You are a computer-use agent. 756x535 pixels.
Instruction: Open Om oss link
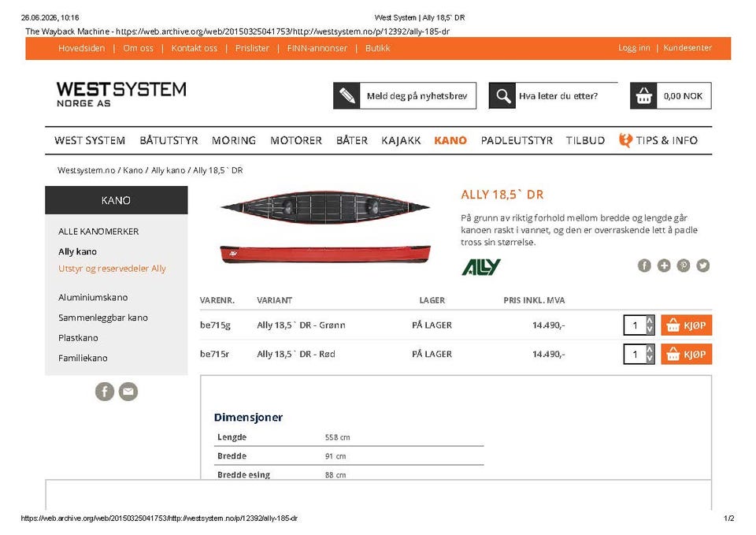139,48
